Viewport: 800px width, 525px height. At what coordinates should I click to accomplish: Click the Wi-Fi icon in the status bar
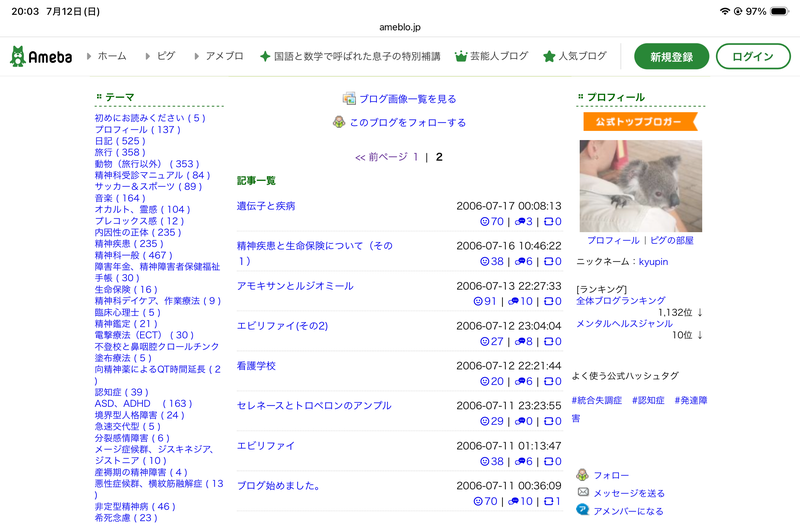coord(724,11)
